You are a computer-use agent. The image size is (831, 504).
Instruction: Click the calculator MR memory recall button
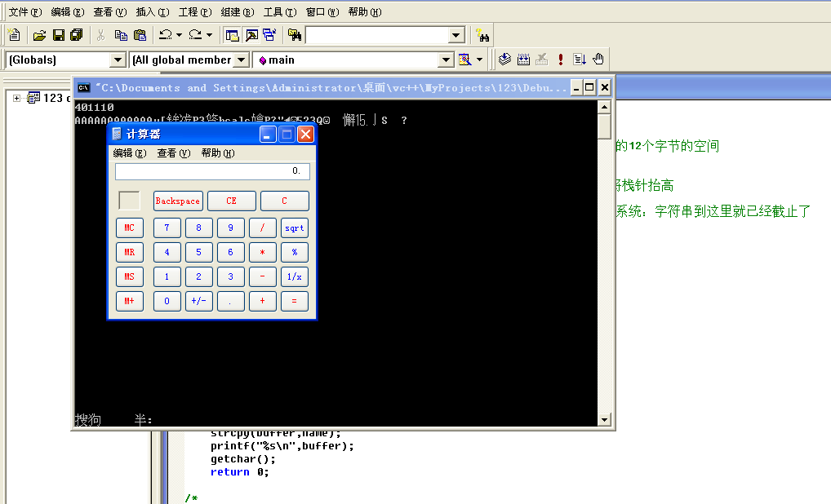click(x=129, y=253)
